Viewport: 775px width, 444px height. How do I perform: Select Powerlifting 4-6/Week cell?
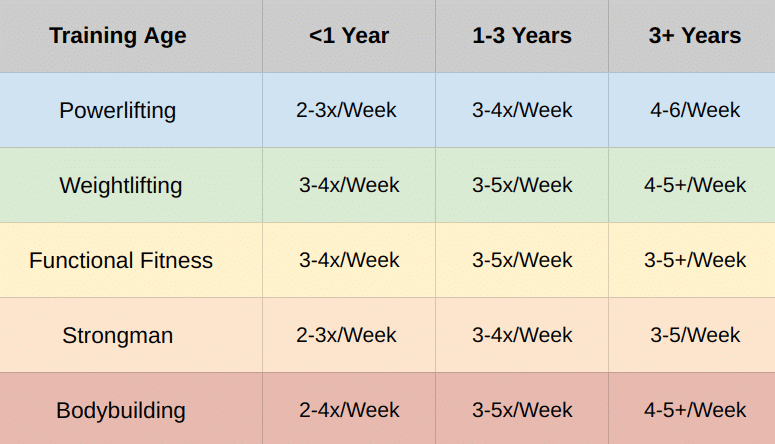tap(692, 110)
